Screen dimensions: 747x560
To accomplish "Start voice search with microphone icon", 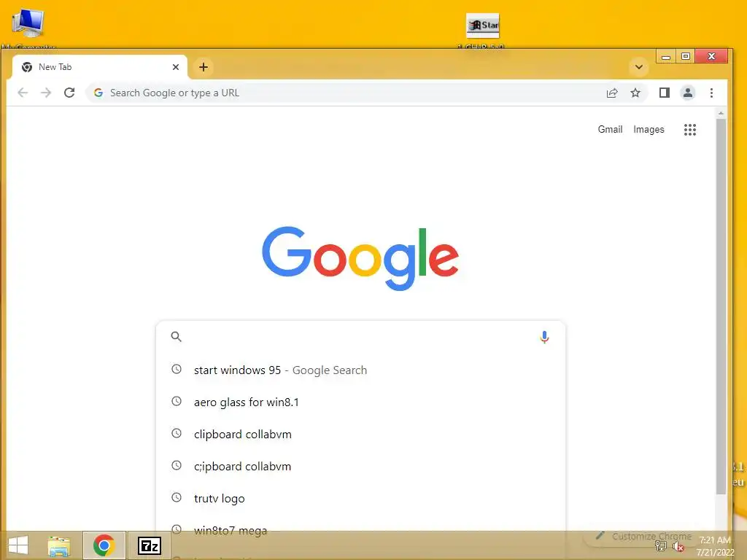I will 544,337.
